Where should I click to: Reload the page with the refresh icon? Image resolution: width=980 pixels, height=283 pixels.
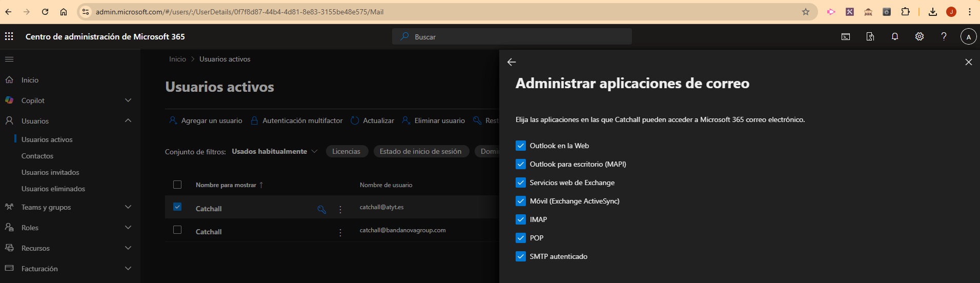click(x=45, y=12)
